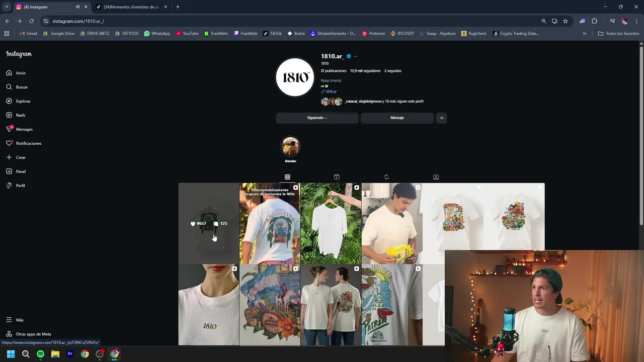This screenshot has height=362, width=644.
Task: Open the profile options three-dots icon
Action: tap(355, 56)
